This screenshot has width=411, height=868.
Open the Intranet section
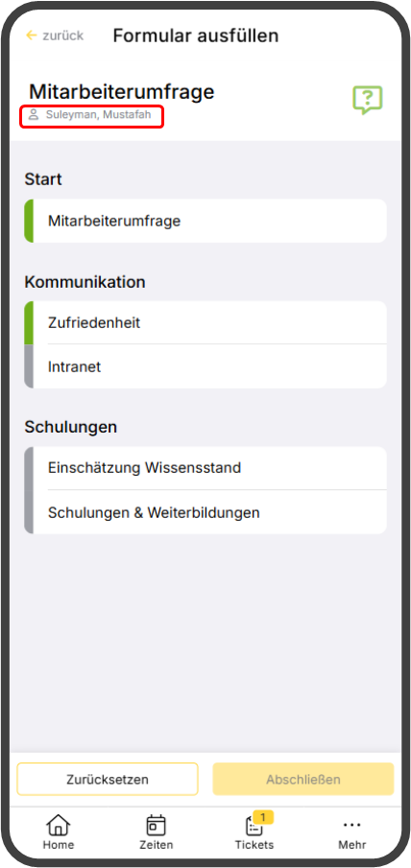click(205, 366)
